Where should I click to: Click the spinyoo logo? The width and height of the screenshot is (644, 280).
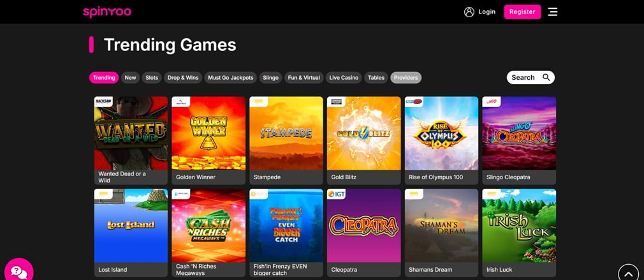click(x=106, y=12)
